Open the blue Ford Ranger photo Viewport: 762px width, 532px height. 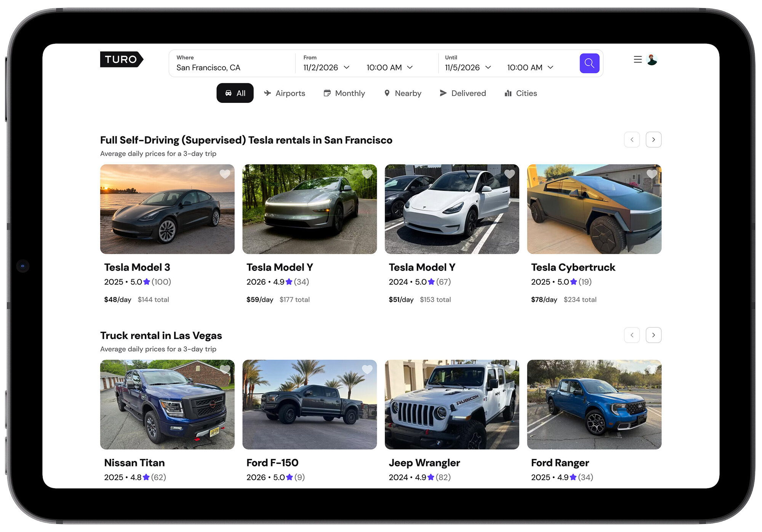[594, 404]
